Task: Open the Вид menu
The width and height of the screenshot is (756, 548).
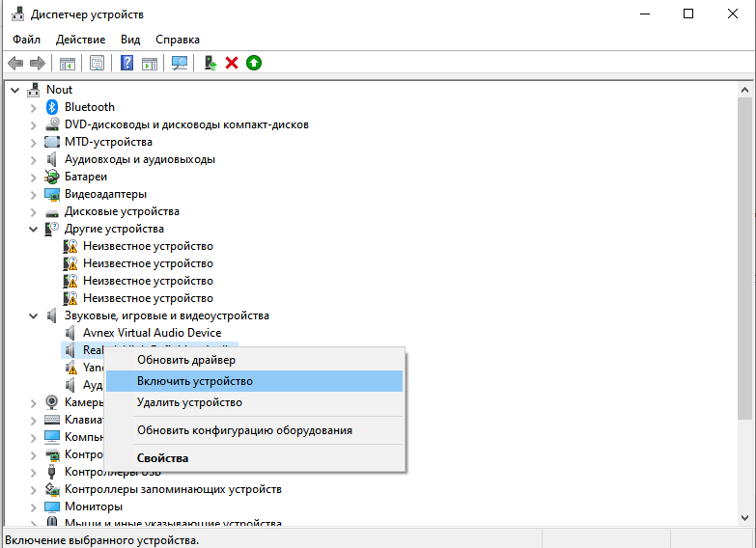Action: coord(130,40)
